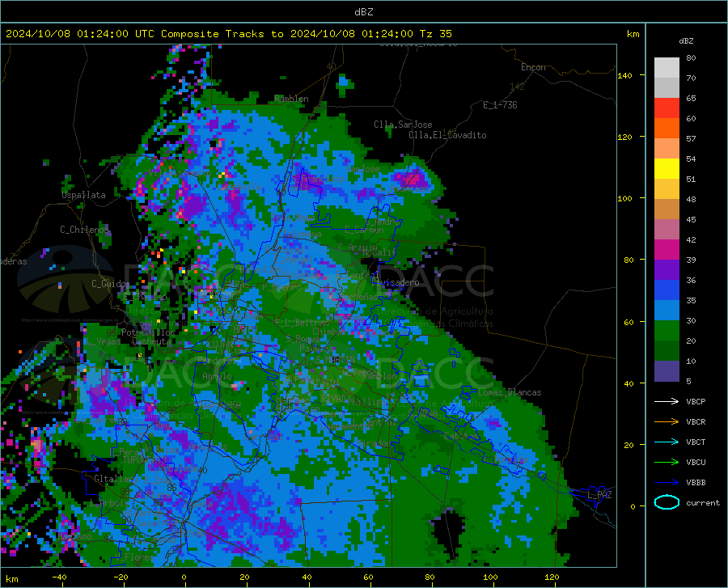Click the composite tracks timestamp header

coord(228,34)
